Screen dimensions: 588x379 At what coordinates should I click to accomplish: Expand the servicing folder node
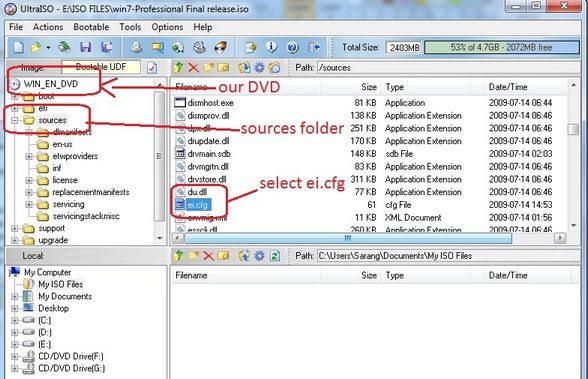coord(29,204)
